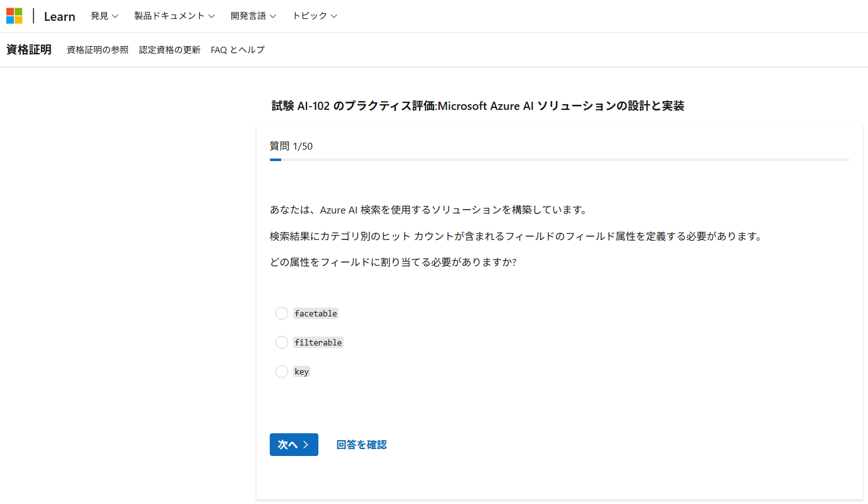Select the facetable radio option
The width and height of the screenshot is (868, 504).
pyautogui.click(x=282, y=313)
